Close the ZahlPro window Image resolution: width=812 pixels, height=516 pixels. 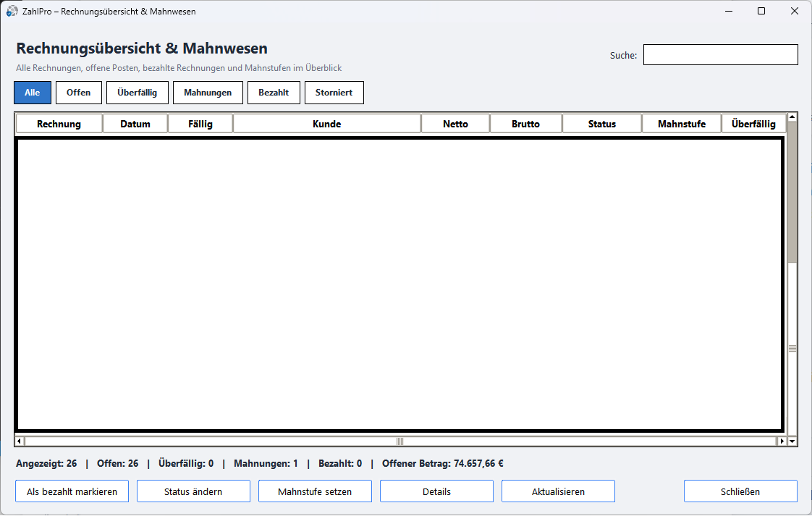coord(795,11)
